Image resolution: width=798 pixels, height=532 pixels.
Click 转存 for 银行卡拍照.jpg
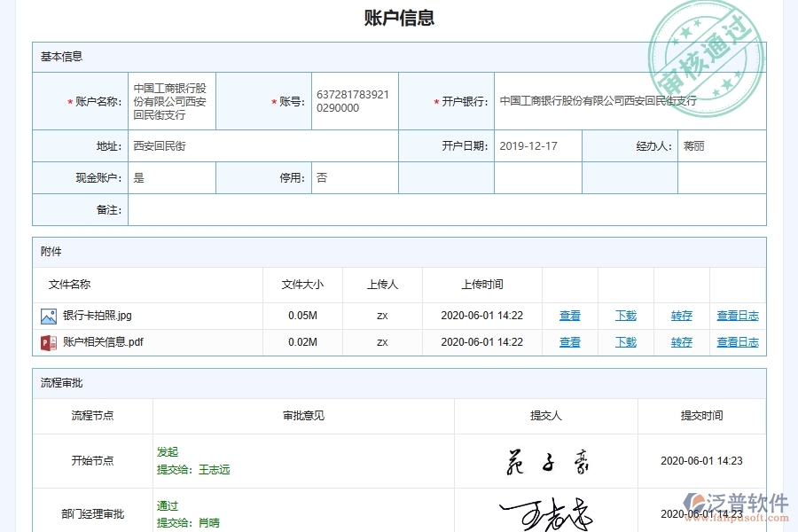pyautogui.click(x=682, y=315)
